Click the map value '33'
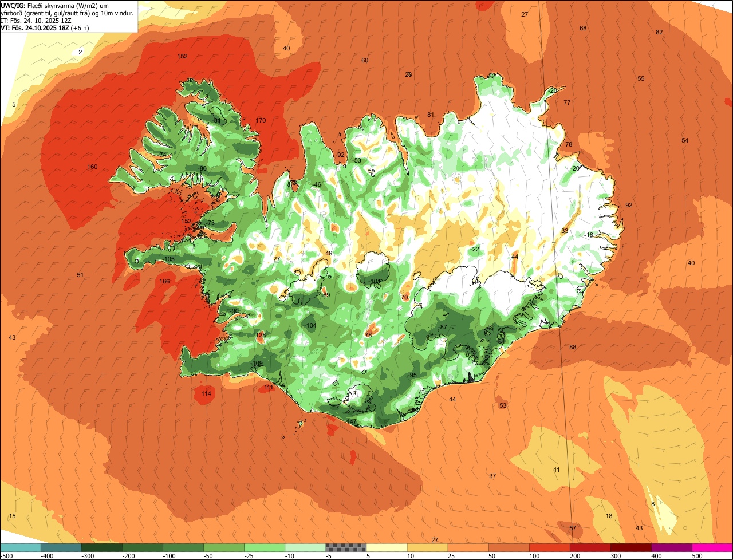This screenshot has width=733, height=560. [x=565, y=231]
